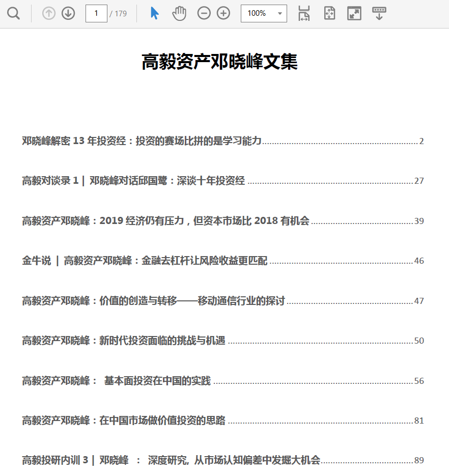Zoom in with the plus button
The height and width of the screenshot is (476, 449).
[223, 14]
